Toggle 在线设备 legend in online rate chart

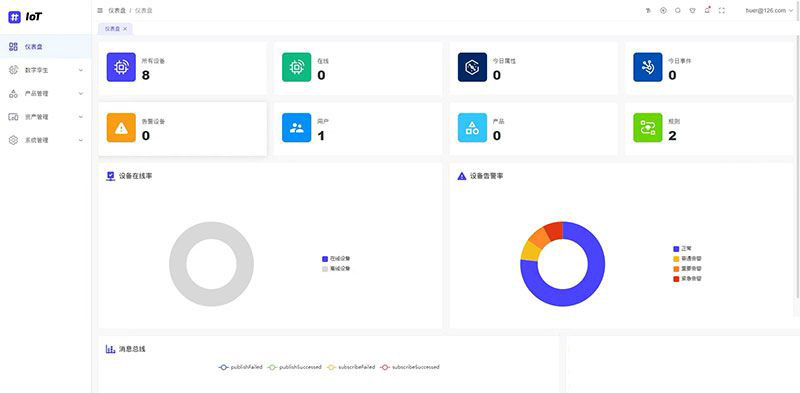click(336, 259)
